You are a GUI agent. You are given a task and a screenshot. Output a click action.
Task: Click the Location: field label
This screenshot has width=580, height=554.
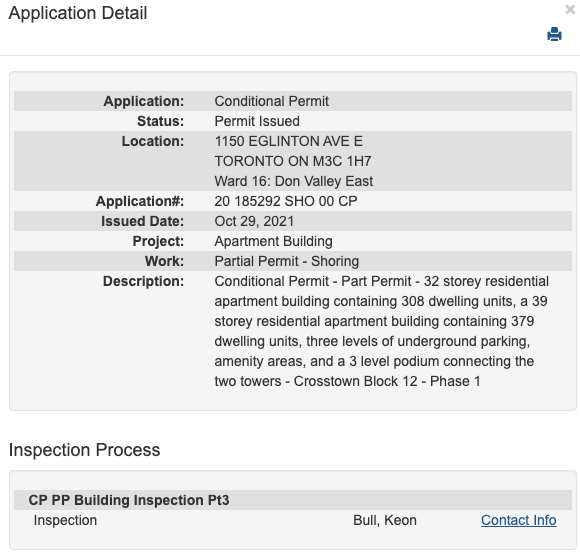[x=153, y=141]
